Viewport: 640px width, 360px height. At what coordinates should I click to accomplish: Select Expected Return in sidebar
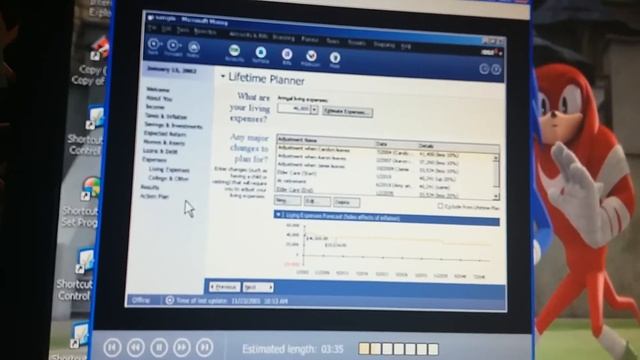pyautogui.click(x=165, y=134)
